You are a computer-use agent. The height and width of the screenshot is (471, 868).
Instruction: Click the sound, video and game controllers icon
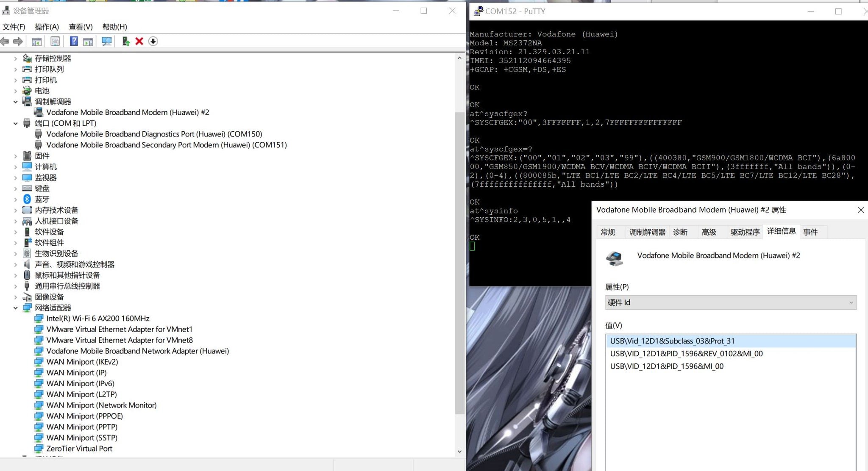coord(27,264)
